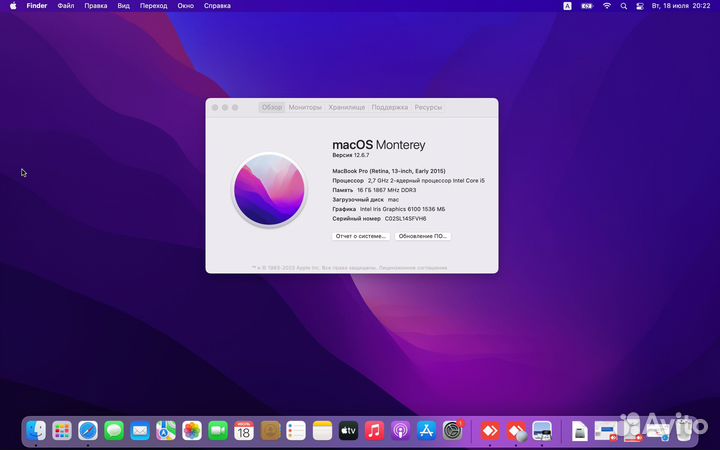Open the Preview app in the Dock
The width and height of the screenshot is (720, 450).
pos(542,431)
